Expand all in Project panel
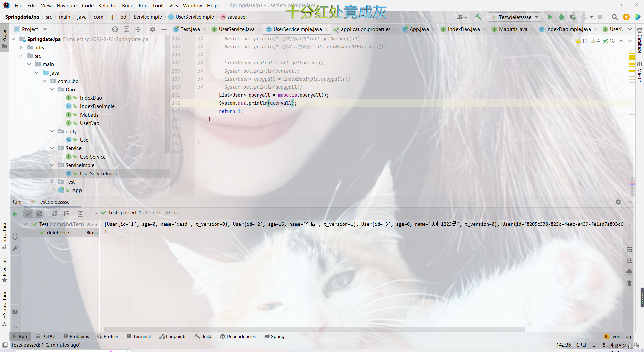The height and width of the screenshot is (352, 644). [x=126, y=29]
